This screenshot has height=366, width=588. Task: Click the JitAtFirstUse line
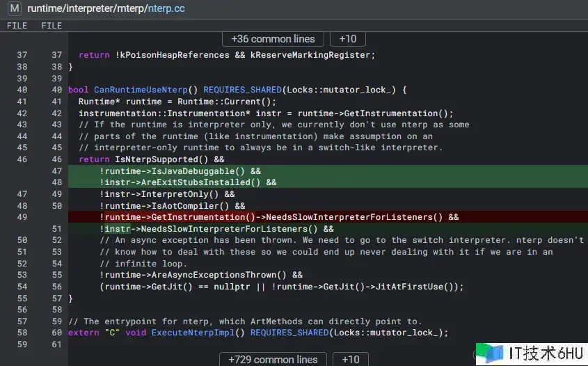[x=282, y=287]
